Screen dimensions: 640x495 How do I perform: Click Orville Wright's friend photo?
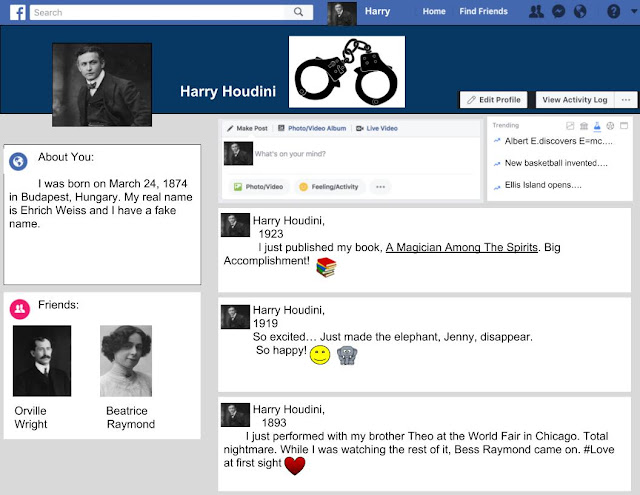(x=42, y=361)
